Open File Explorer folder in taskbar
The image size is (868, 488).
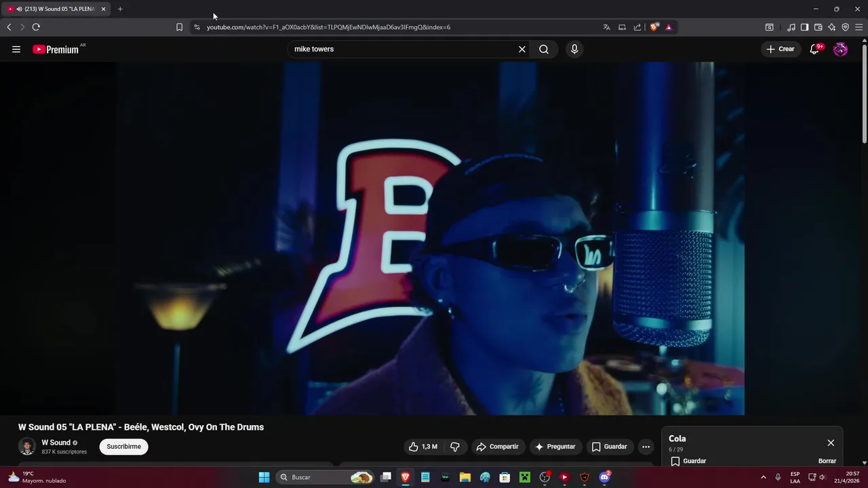tap(465, 477)
